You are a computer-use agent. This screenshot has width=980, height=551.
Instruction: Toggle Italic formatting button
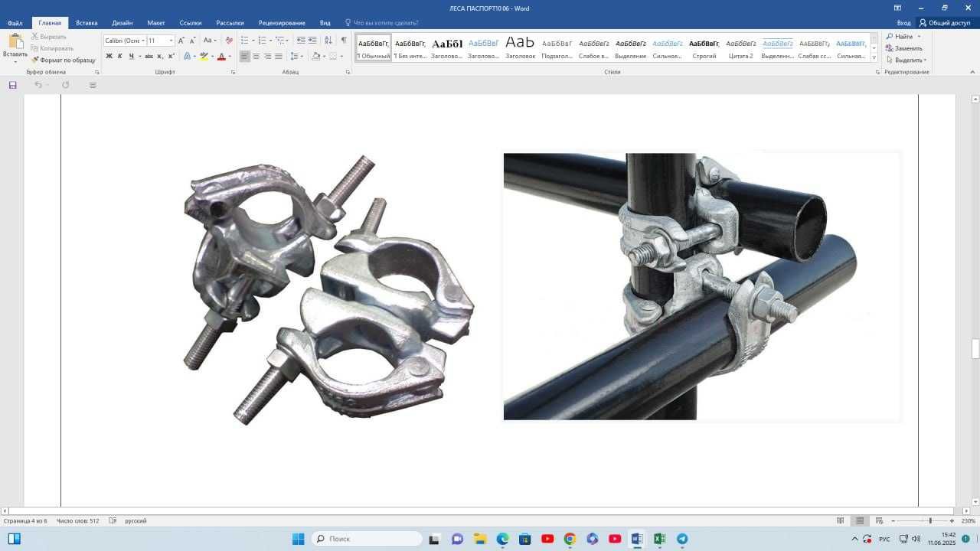(120, 56)
